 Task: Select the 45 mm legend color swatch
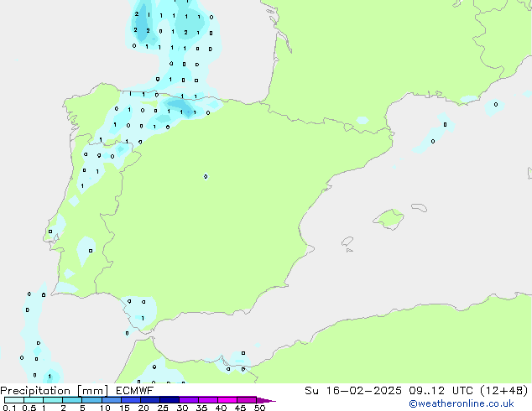(247, 400)
